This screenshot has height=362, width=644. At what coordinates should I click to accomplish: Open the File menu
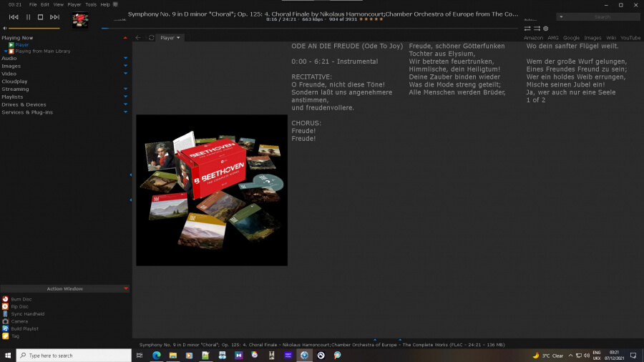[x=33, y=4]
